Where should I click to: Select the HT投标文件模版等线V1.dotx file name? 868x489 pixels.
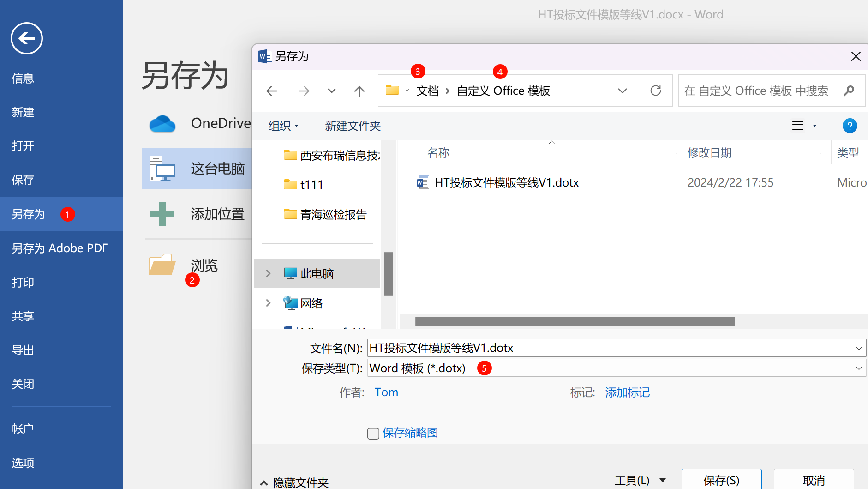point(507,182)
